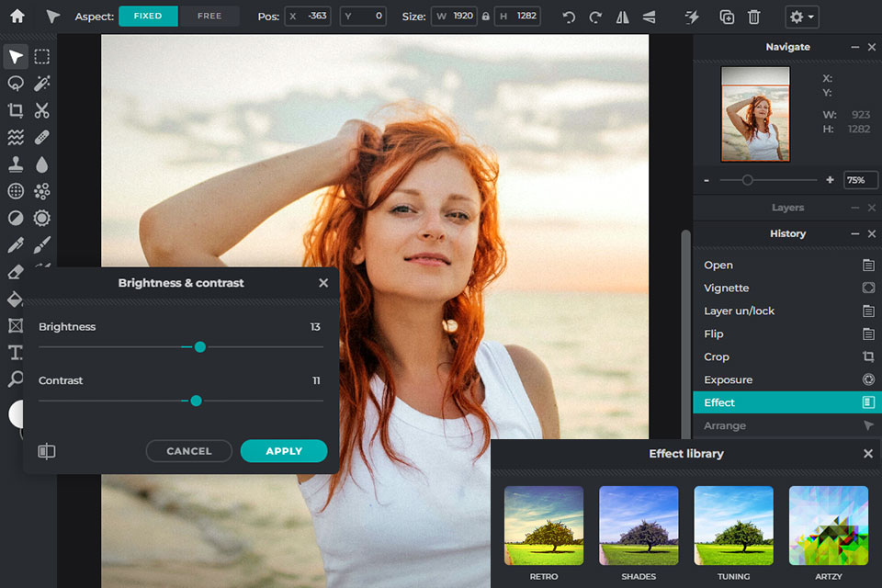This screenshot has width=882, height=588.
Task: Select the Text tool
Action: (x=16, y=353)
